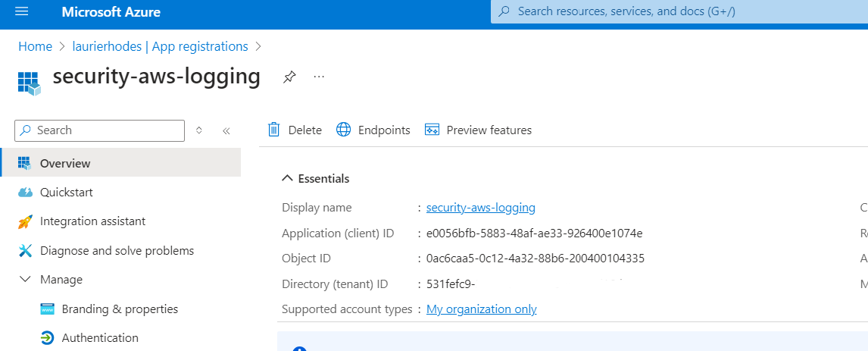Go to Home breadcrumb
Viewport: 868px width, 351px height.
tap(35, 46)
